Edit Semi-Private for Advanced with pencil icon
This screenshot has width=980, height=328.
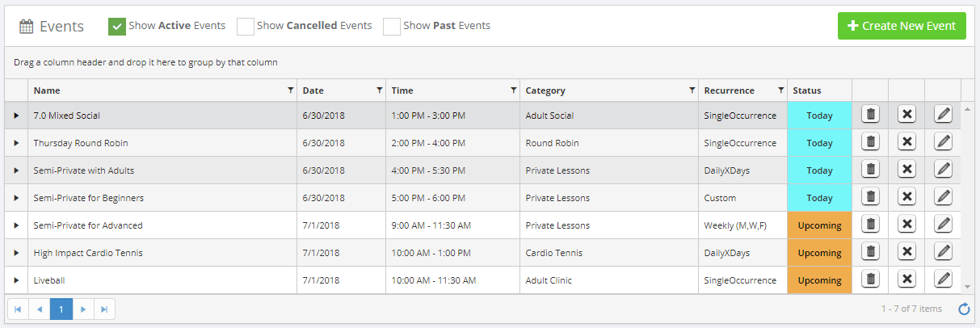pyautogui.click(x=943, y=225)
